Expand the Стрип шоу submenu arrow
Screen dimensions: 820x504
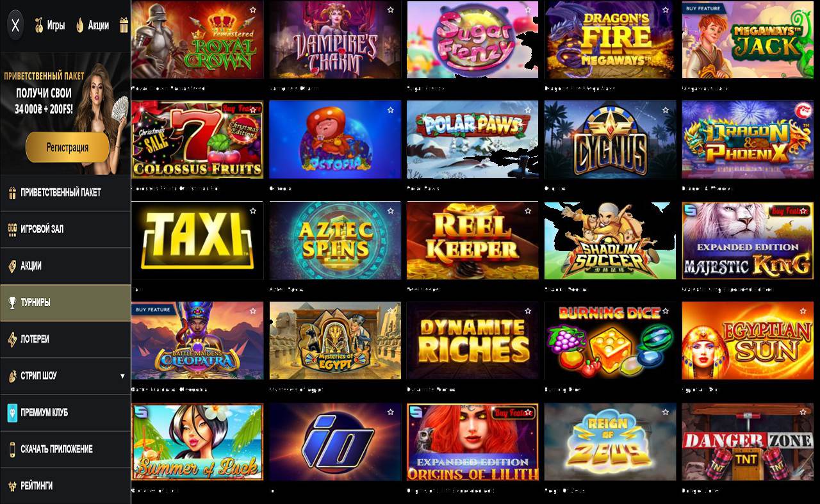click(x=122, y=376)
